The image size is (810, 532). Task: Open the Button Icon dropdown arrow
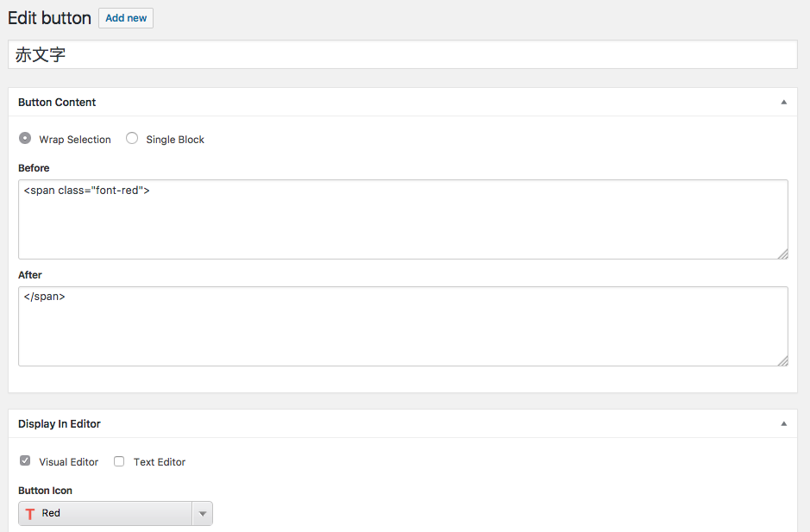pos(203,513)
